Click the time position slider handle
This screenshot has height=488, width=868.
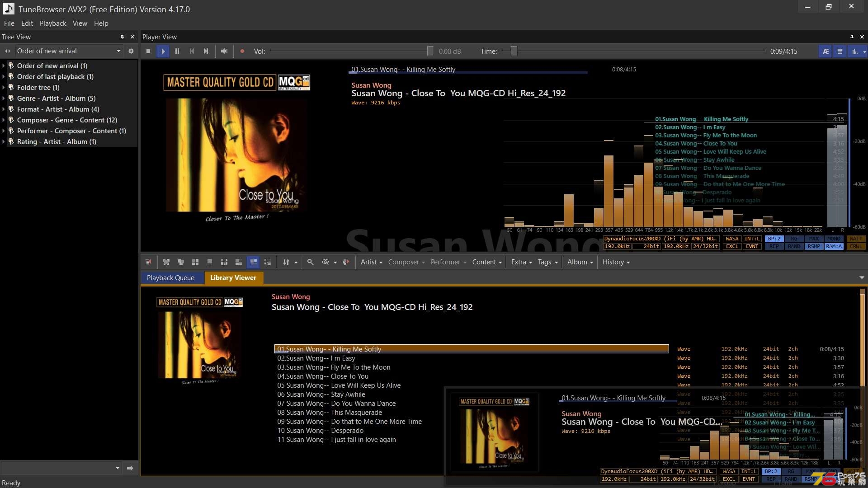(514, 51)
